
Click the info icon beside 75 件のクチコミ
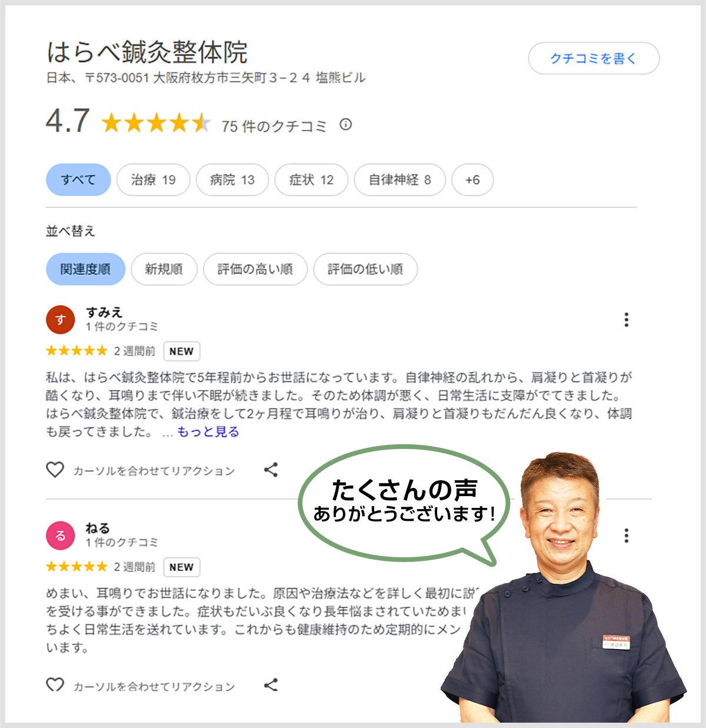tap(346, 125)
